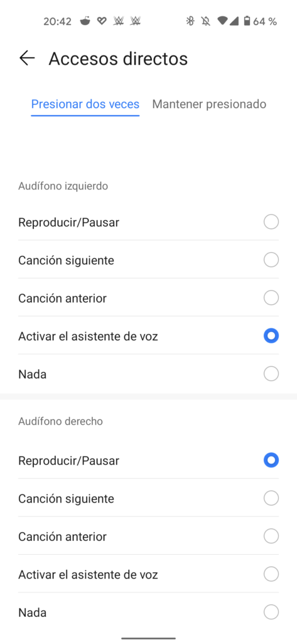Choose Canción anterior for left earbud
This screenshot has width=297, height=644.
[148, 297]
